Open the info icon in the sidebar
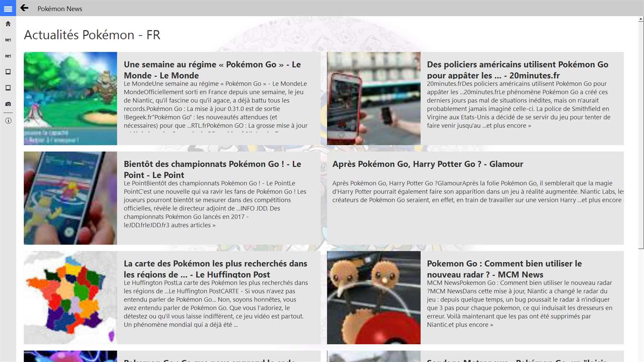This screenshot has height=362, width=644. point(8,121)
